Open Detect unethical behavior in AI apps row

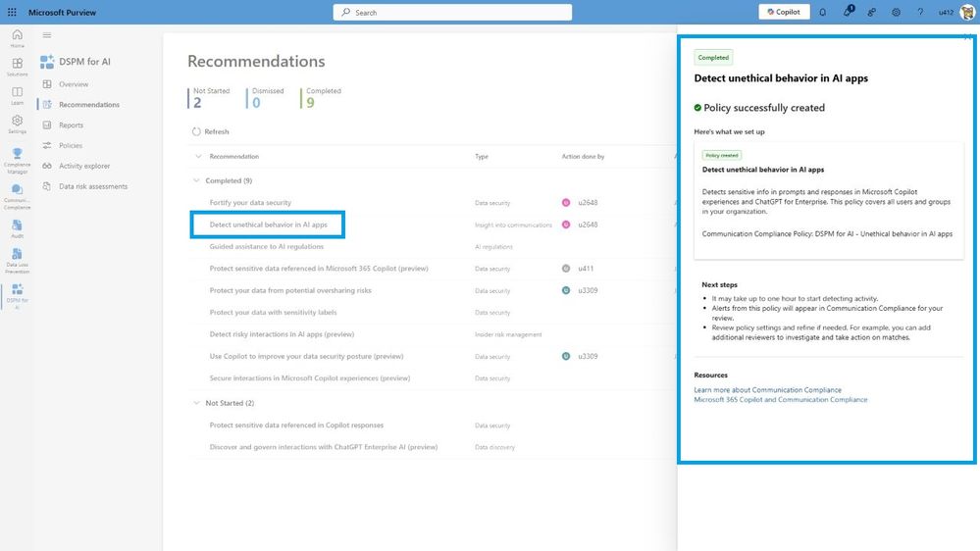tap(268, 225)
